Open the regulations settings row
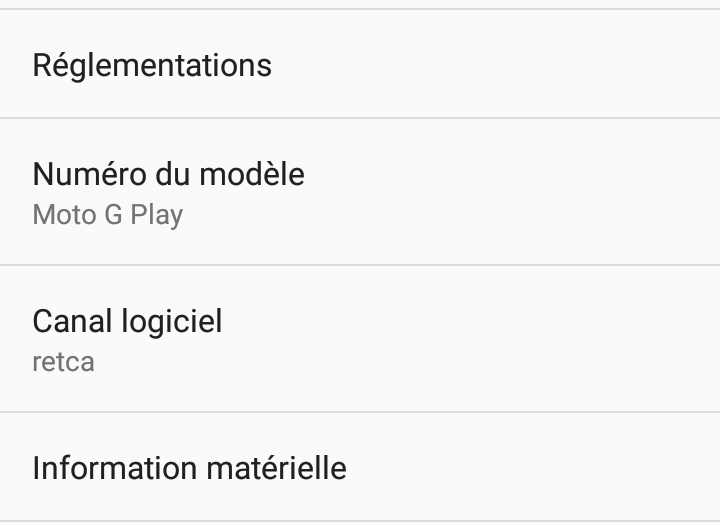Image resolution: width=720 pixels, height=525 pixels. coord(360,65)
